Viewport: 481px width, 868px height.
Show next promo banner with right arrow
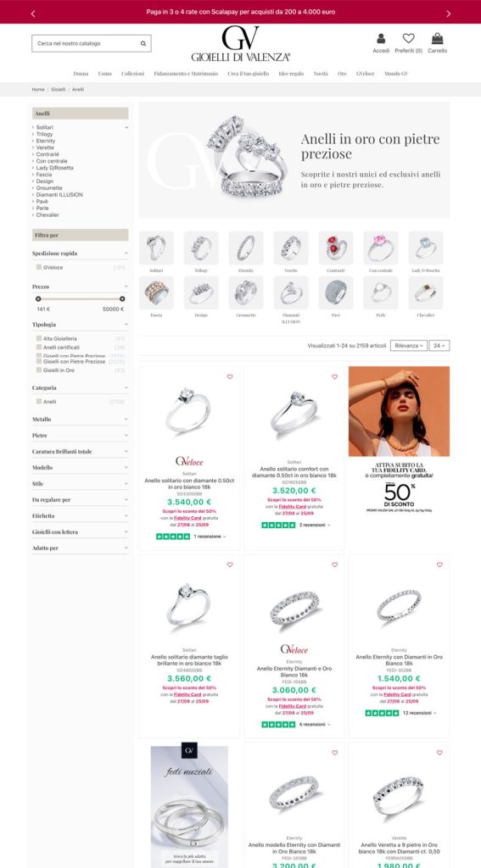[x=448, y=14]
